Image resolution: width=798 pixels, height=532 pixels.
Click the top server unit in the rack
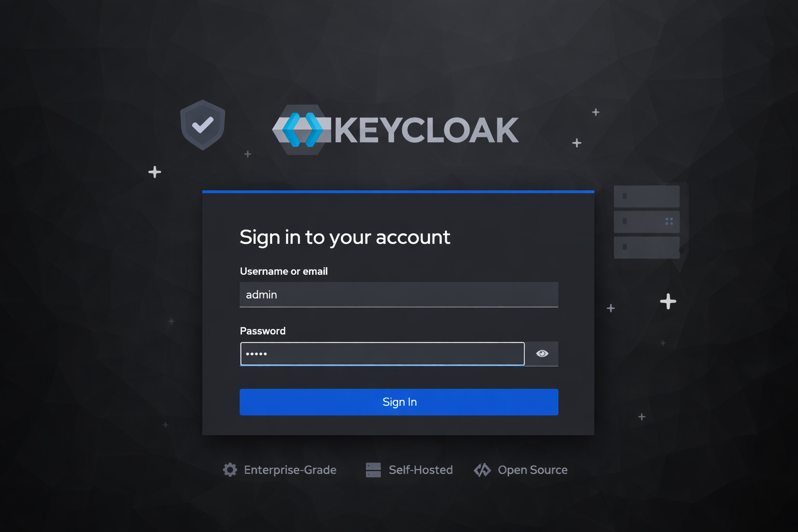(x=646, y=196)
